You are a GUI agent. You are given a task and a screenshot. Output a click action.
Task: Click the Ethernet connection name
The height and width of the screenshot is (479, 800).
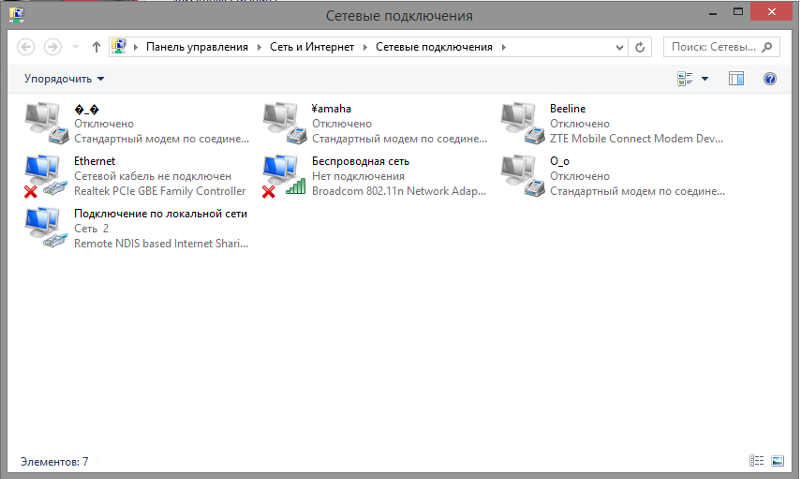click(94, 161)
